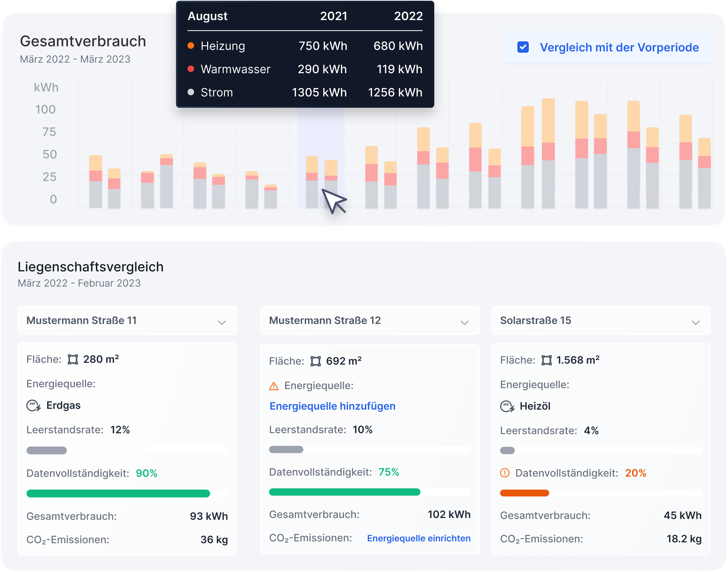
Task: Click the orange warning triangle beside Energiequelle
Action: [274, 386]
